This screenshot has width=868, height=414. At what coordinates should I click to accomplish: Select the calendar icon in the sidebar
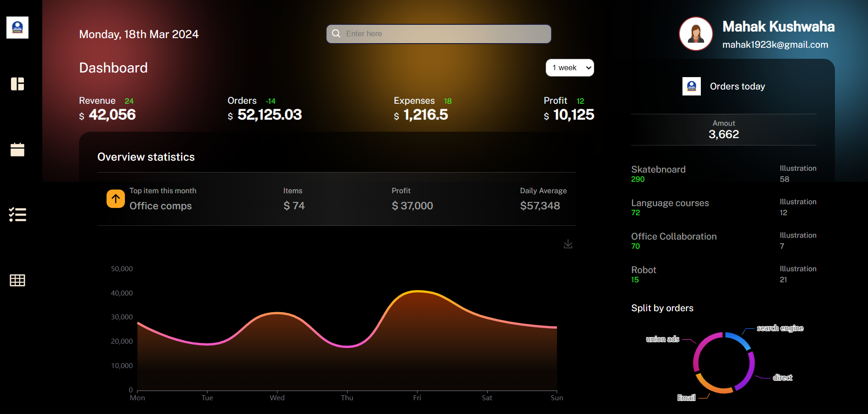click(x=17, y=149)
